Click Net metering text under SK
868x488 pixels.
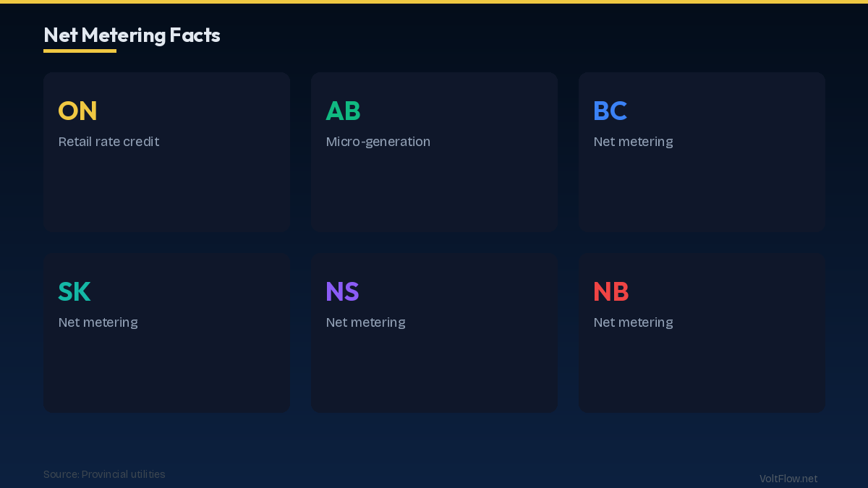point(98,322)
